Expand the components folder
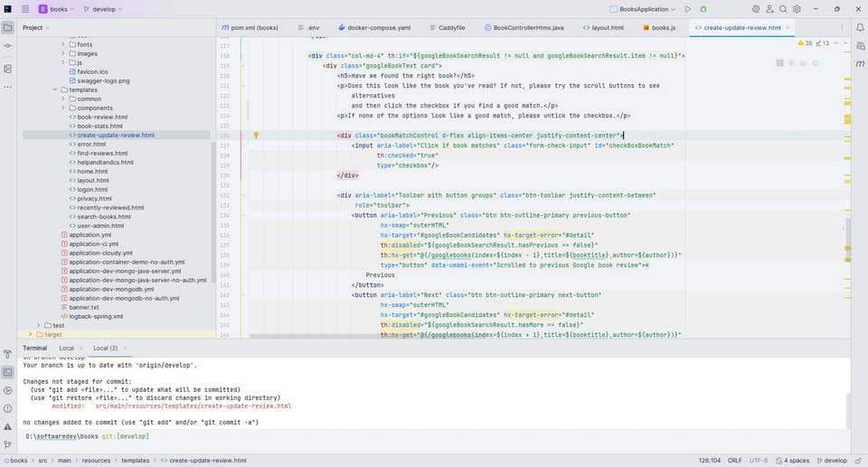Viewport: 868px width, 467px height. [62, 107]
